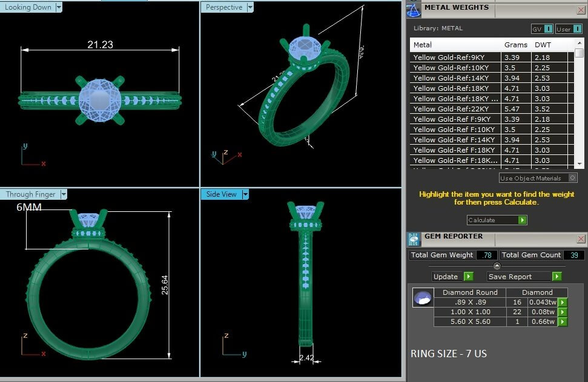Click the green arrow next to Save Report
The image size is (588, 382).
(x=557, y=277)
